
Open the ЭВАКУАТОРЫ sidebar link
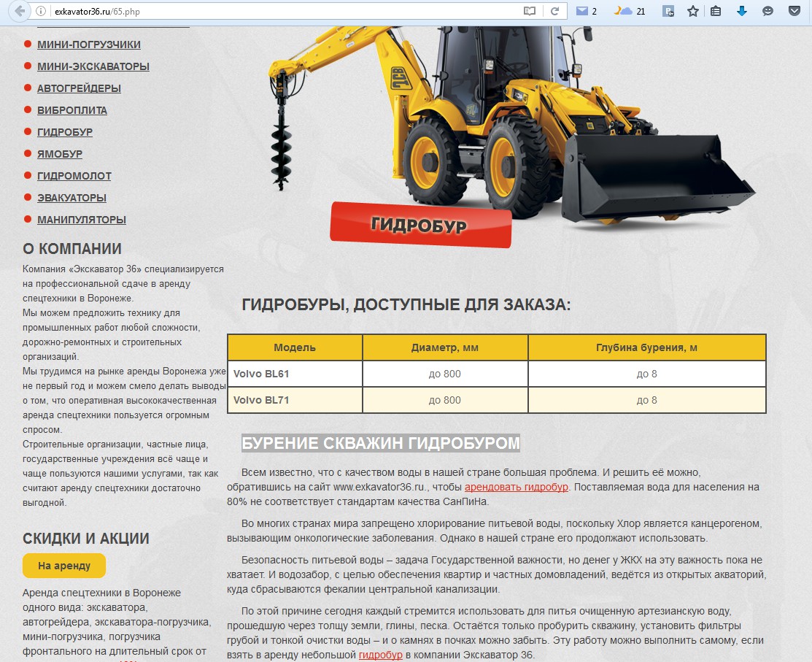(71, 198)
